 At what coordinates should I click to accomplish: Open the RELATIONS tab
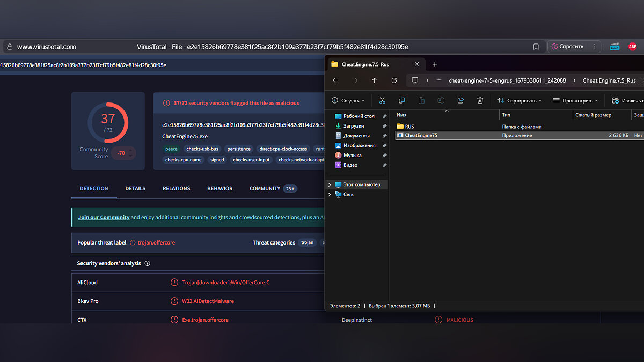pos(176,189)
